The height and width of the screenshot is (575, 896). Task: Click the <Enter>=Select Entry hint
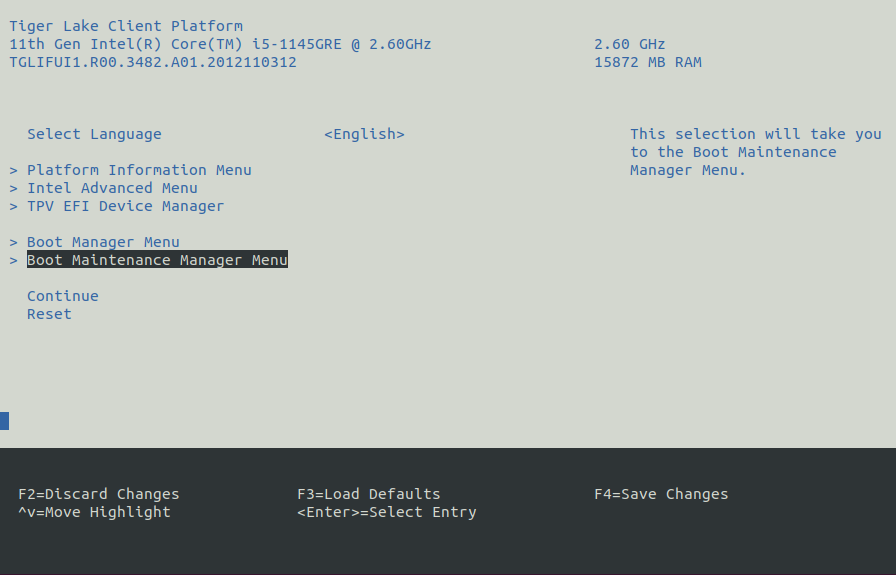point(387,512)
